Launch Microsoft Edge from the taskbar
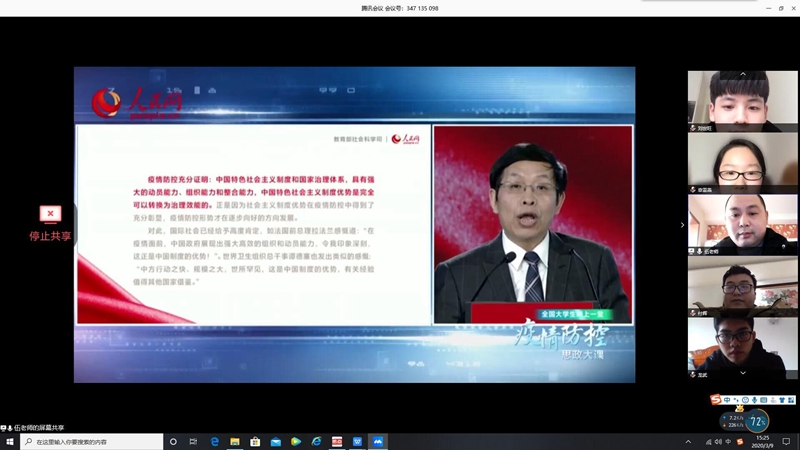800x450 pixels. (x=214, y=442)
